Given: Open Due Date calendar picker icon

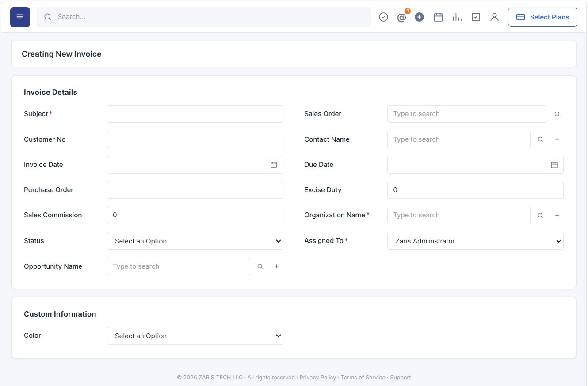Looking at the screenshot, I should 554,165.
